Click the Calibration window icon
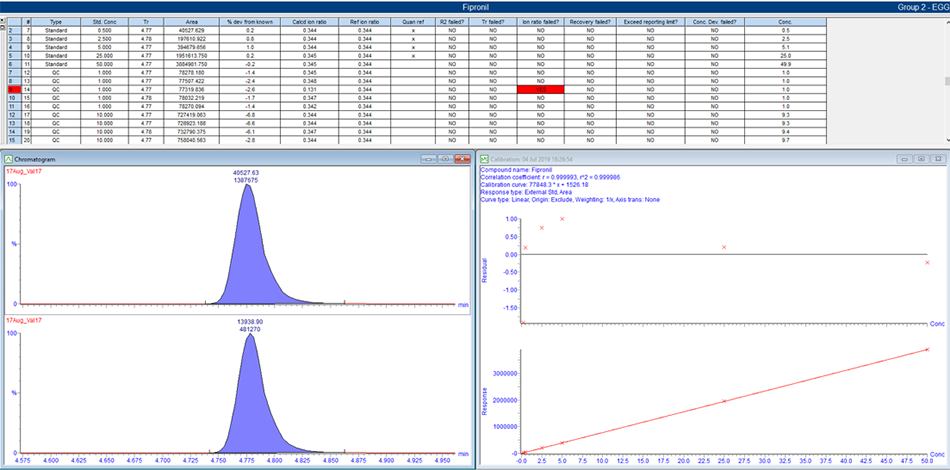Screen dimensions: 950x470 pos(486,159)
